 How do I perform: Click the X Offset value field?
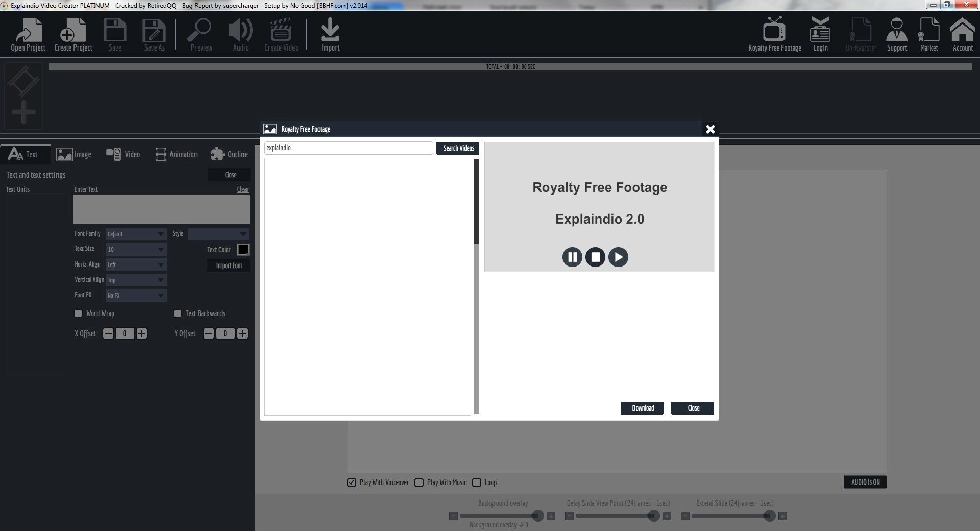point(125,333)
